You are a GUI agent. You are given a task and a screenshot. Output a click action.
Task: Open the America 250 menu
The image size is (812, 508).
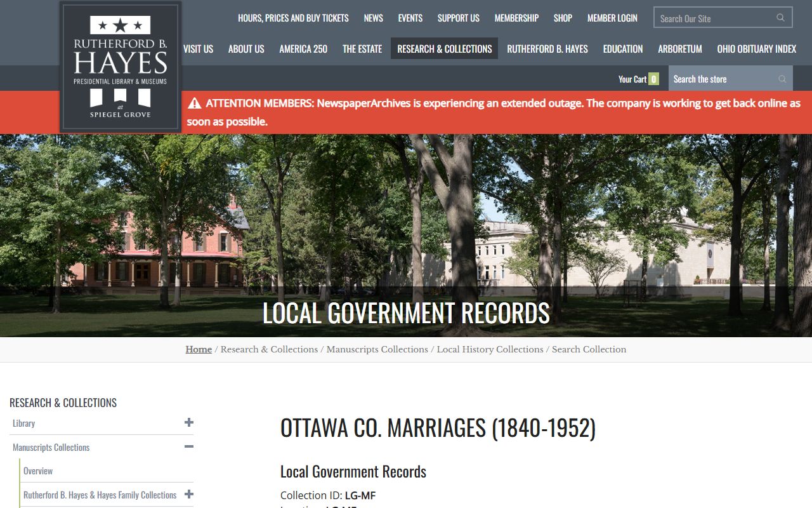click(x=303, y=49)
